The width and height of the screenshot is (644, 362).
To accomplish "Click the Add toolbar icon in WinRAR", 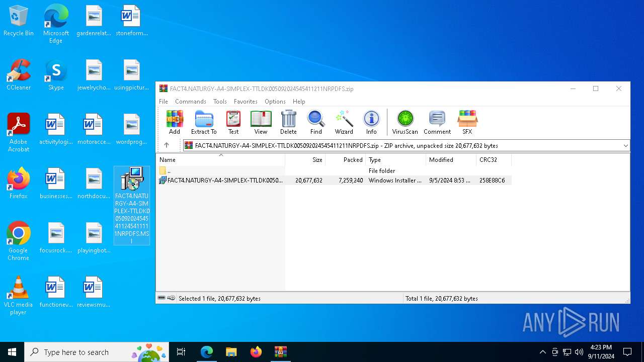I will [175, 122].
